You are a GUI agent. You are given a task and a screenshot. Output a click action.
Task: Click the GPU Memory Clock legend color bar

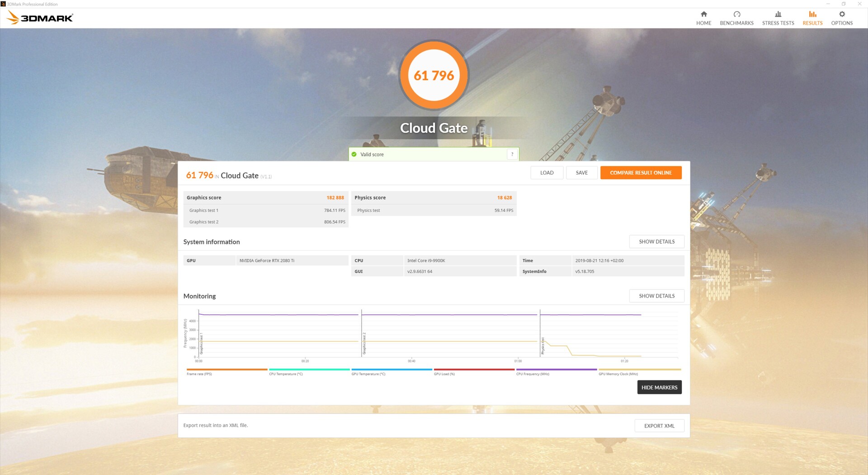(639, 370)
